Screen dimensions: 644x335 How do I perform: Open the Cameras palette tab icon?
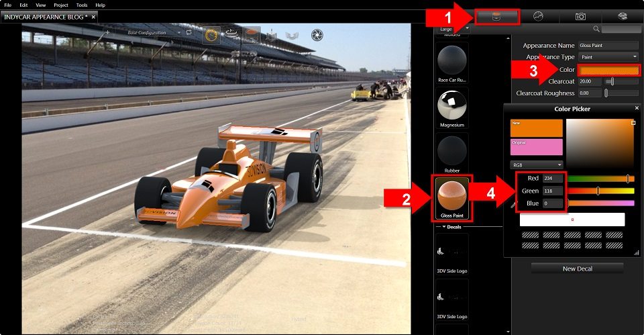(580, 16)
